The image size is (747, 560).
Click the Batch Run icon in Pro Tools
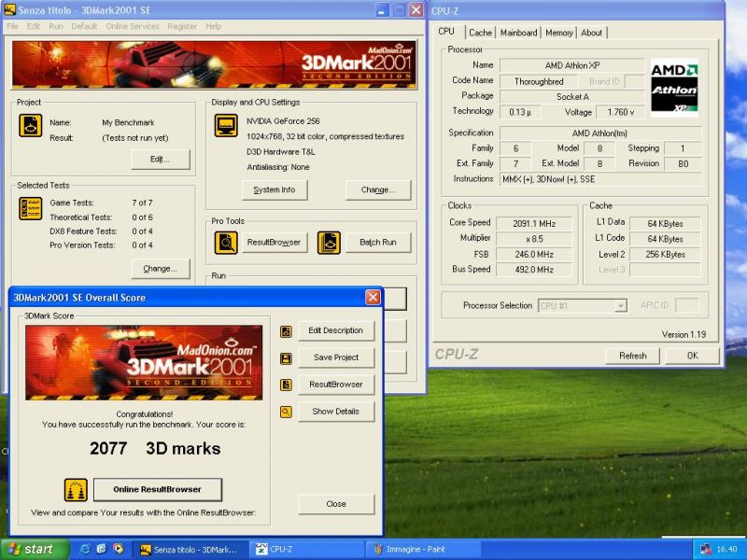click(329, 243)
